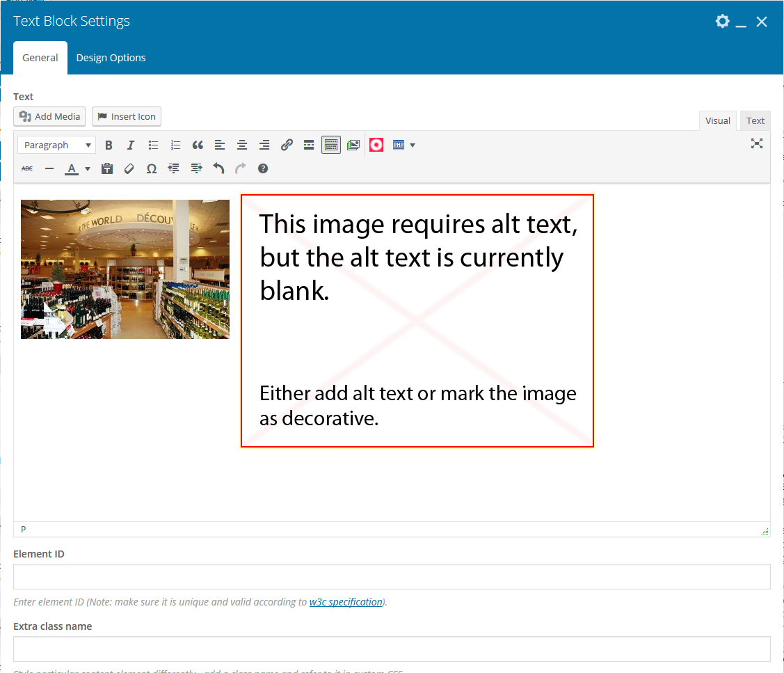Click the Add Media button
This screenshot has height=673, width=784.
pyautogui.click(x=49, y=116)
